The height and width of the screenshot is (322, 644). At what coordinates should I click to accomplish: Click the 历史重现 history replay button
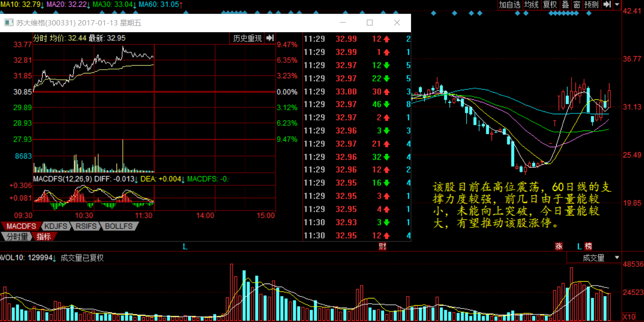click(x=247, y=38)
